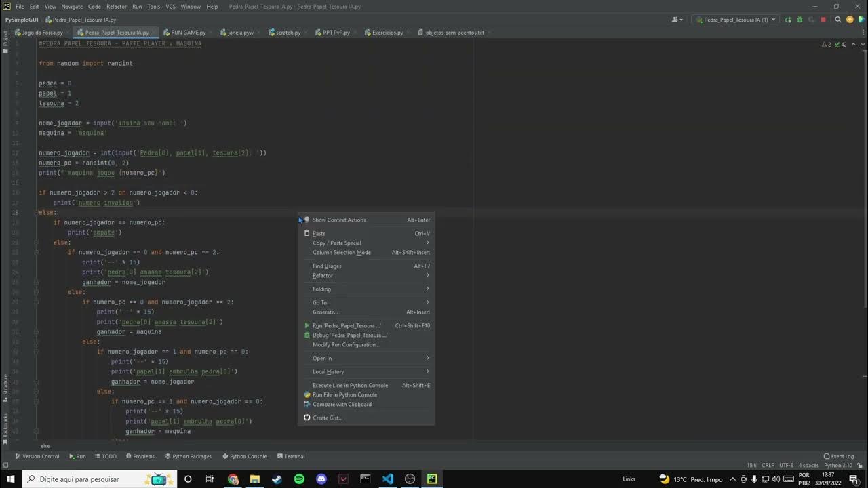Image resolution: width=868 pixels, height=488 pixels.
Task: Expand the Copy / Paste Special submenu
Action: pos(366,243)
